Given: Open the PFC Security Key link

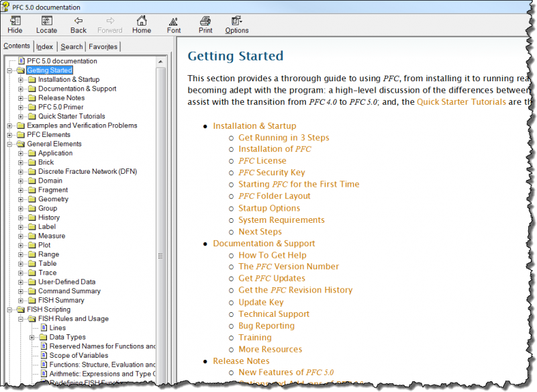Looking at the screenshot, I should click(x=272, y=173).
